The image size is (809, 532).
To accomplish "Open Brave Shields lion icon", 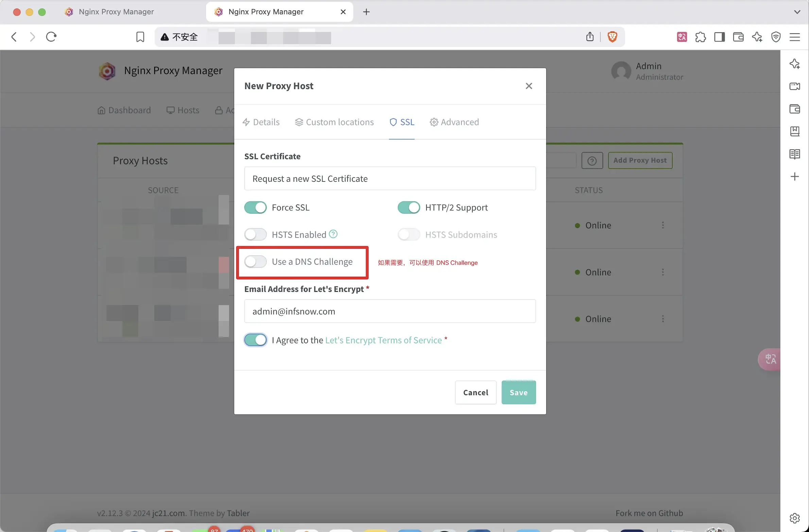I will 612,37.
